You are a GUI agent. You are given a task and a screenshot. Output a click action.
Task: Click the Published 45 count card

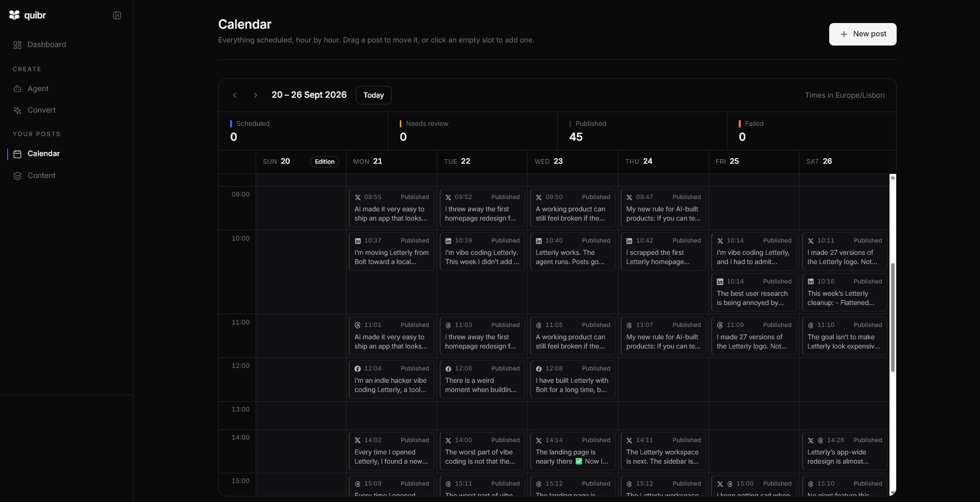(642, 131)
